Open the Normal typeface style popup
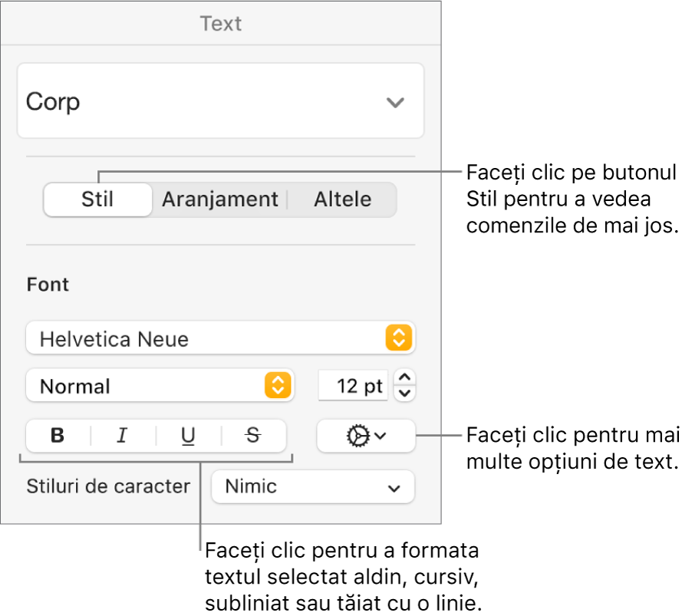This screenshot has width=692, height=616. pos(160,386)
